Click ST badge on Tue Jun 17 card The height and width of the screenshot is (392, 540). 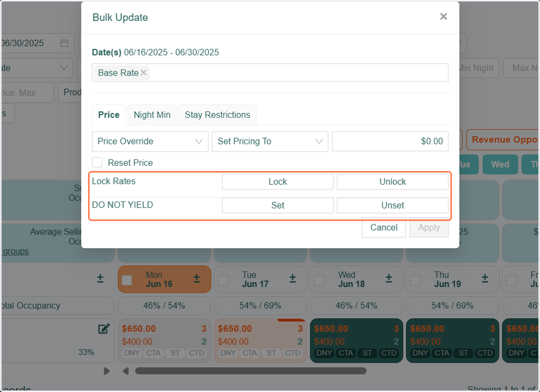(x=271, y=353)
